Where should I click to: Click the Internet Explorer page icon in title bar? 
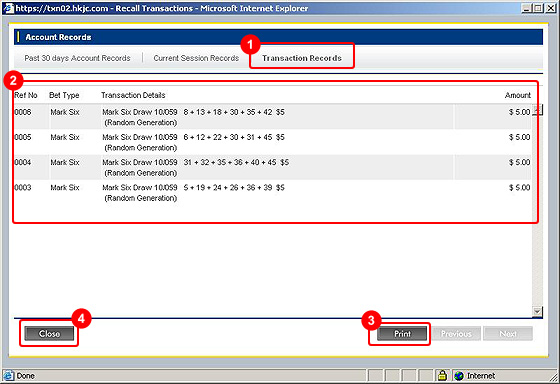[x=8, y=8]
